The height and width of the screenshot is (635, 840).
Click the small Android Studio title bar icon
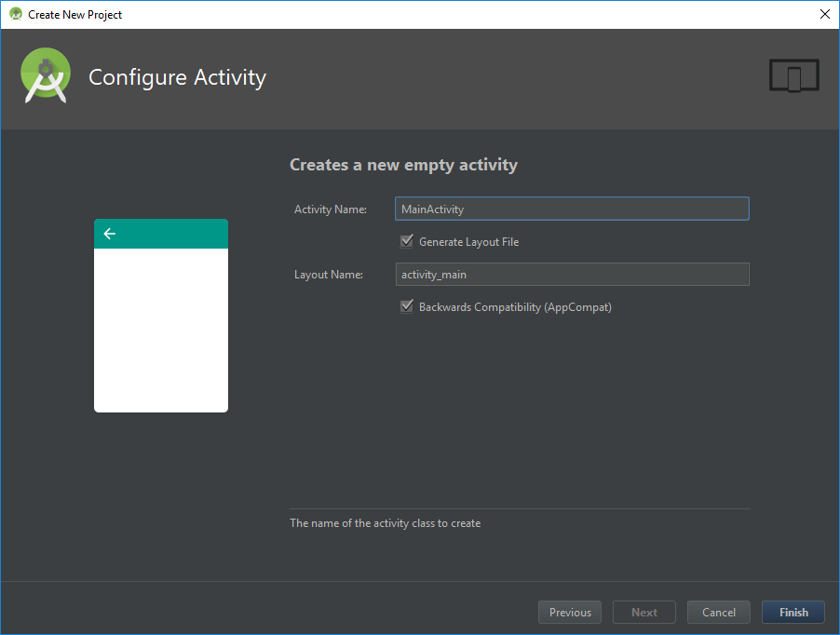click(15, 14)
